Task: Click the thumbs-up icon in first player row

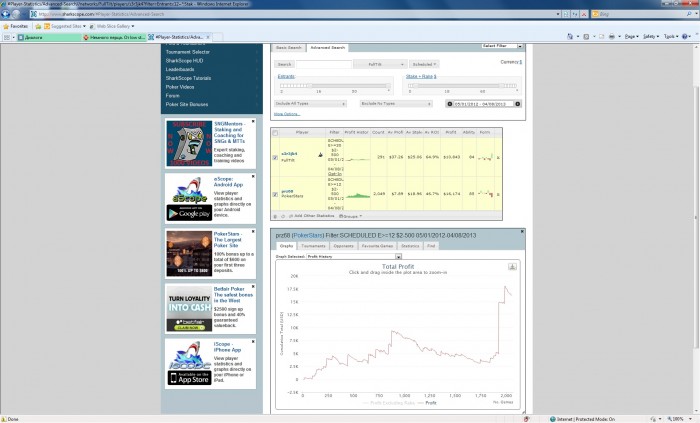Action: pos(320,155)
